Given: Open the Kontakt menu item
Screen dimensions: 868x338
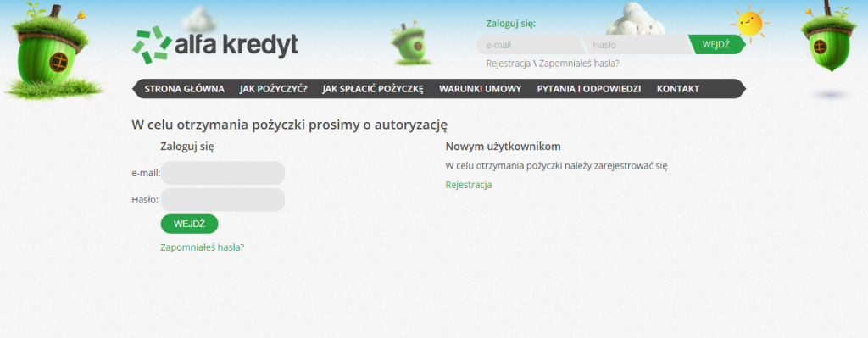Looking at the screenshot, I should click(677, 89).
